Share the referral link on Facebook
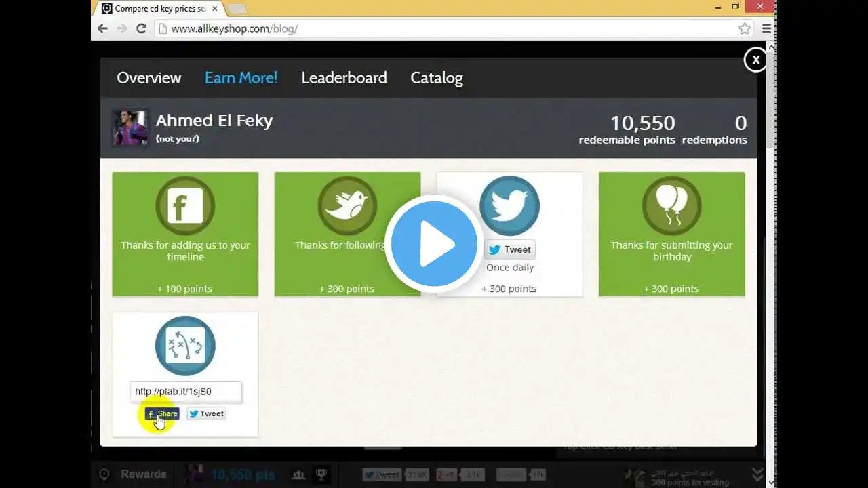868x488 pixels. pyautogui.click(x=162, y=413)
